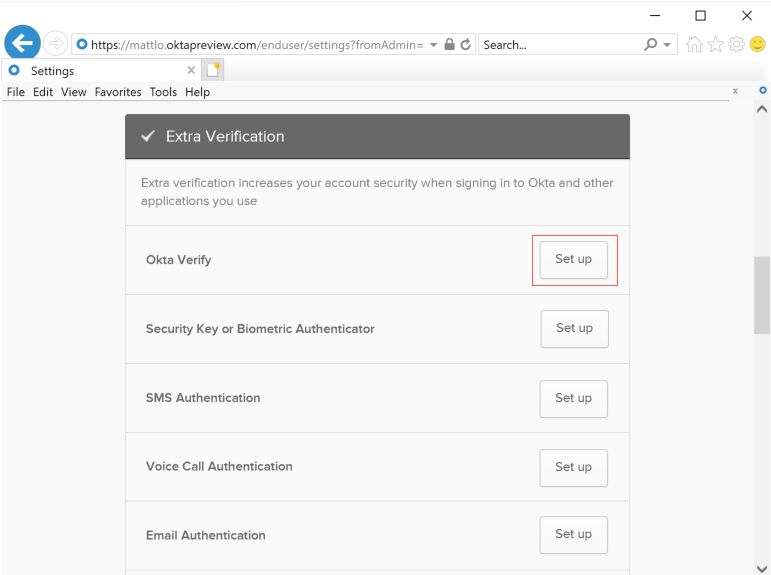Set up Security Key or Biometric Authenticator

(574, 329)
